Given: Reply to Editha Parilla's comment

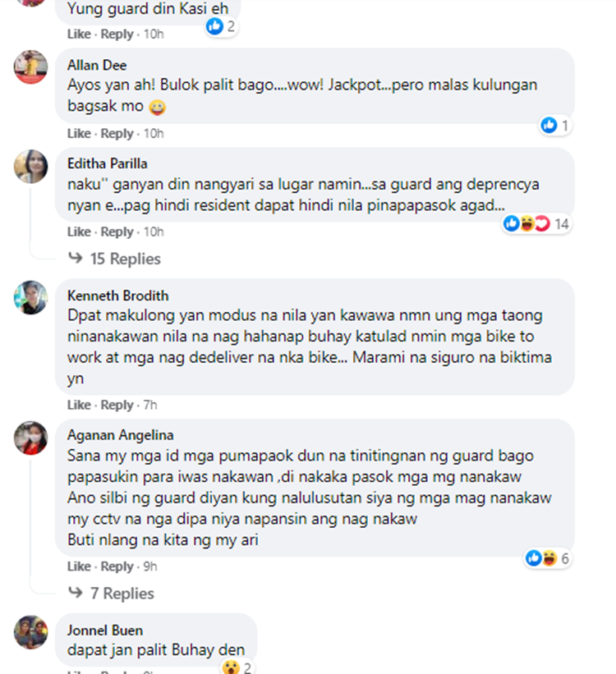Looking at the screenshot, I should [117, 232].
